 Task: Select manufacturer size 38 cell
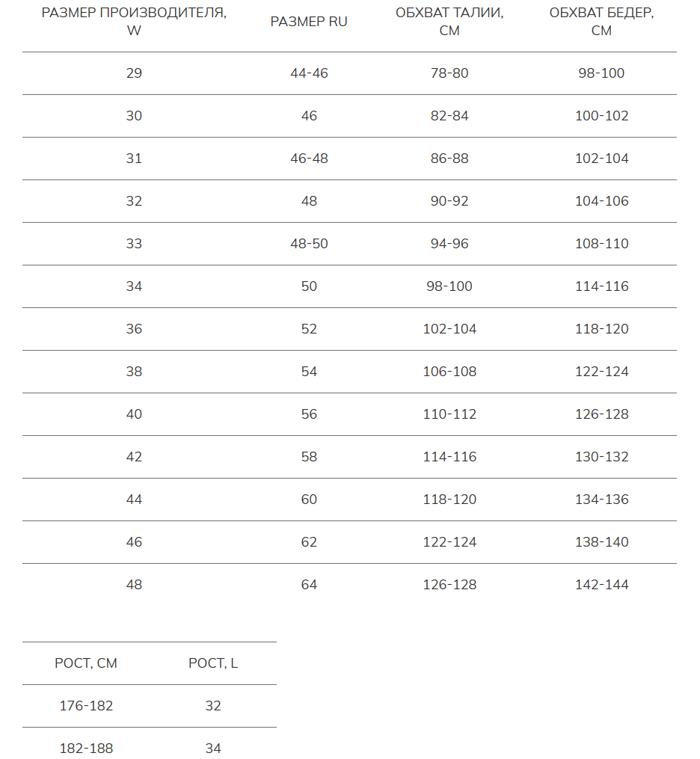(x=134, y=371)
